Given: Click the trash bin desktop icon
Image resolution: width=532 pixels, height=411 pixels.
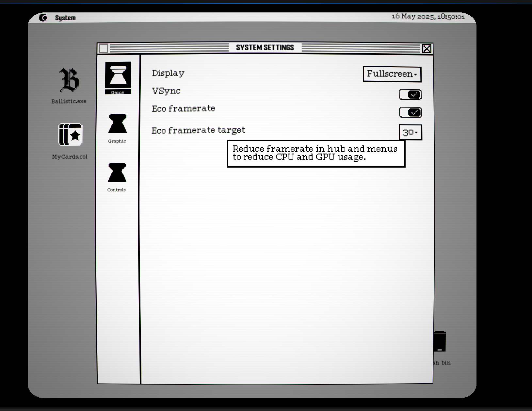Looking at the screenshot, I should [x=440, y=342].
